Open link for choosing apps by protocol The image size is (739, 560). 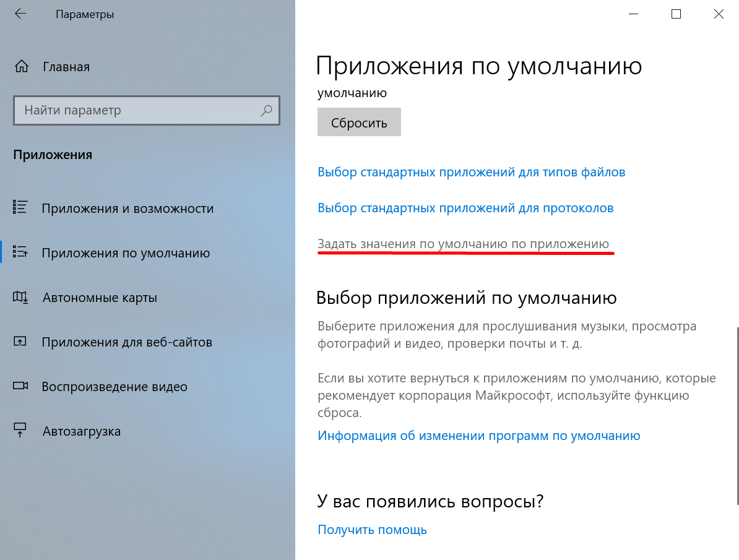point(465,208)
